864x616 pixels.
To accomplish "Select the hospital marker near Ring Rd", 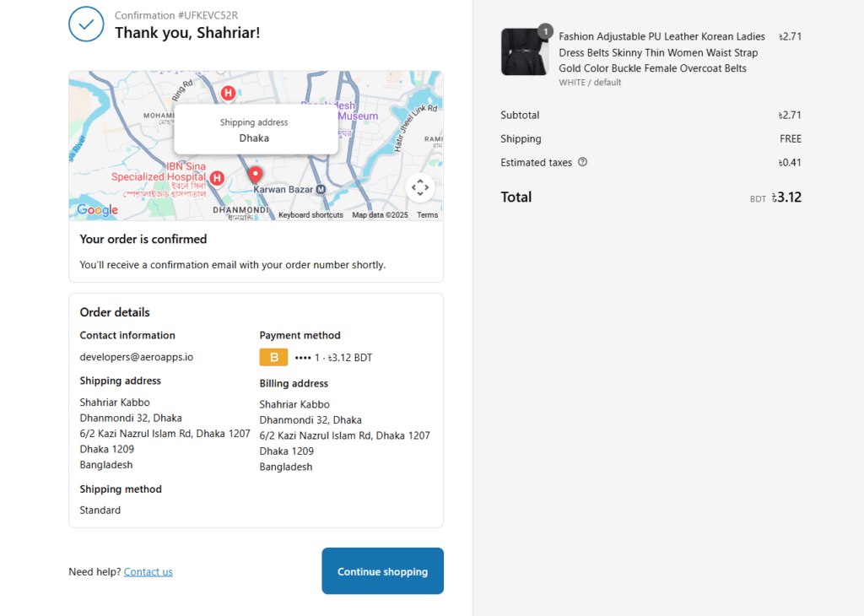I will pyautogui.click(x=228, y=92).
